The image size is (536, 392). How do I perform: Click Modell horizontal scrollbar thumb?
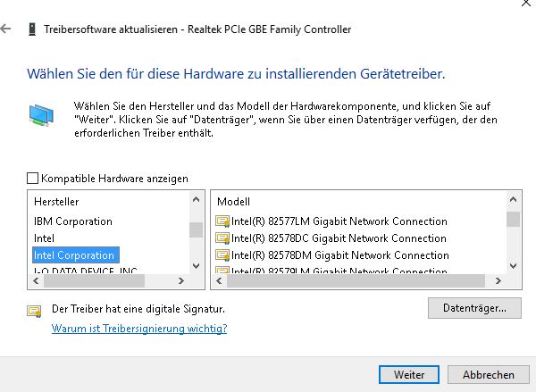[356, 281]
